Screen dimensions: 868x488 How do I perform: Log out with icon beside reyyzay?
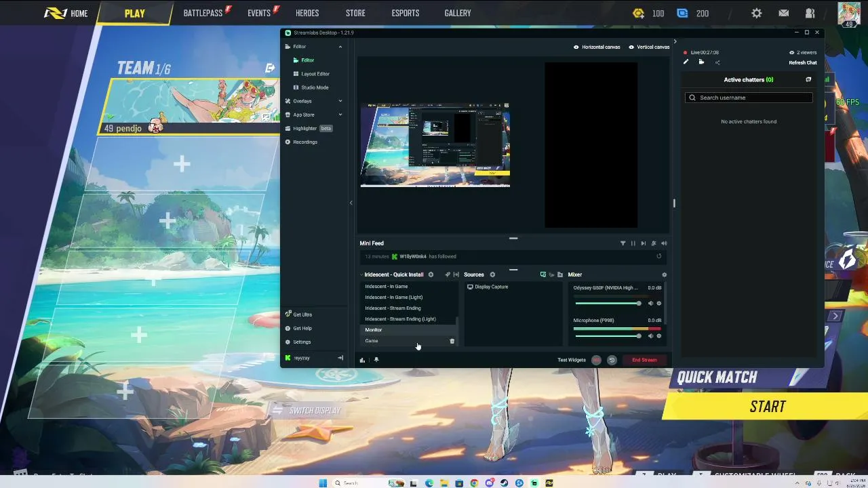click(340, 358)
